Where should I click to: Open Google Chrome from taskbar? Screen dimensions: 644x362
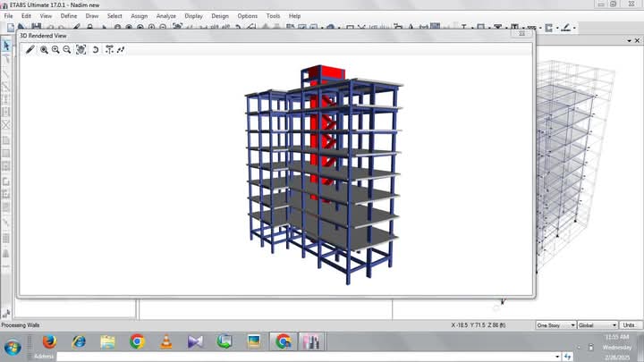tap(137, 341)
